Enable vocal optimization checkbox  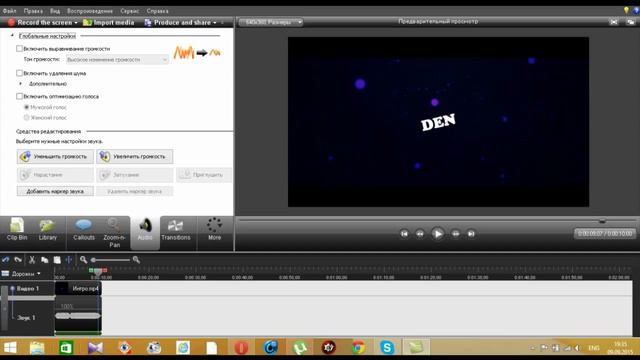point(19,96)
